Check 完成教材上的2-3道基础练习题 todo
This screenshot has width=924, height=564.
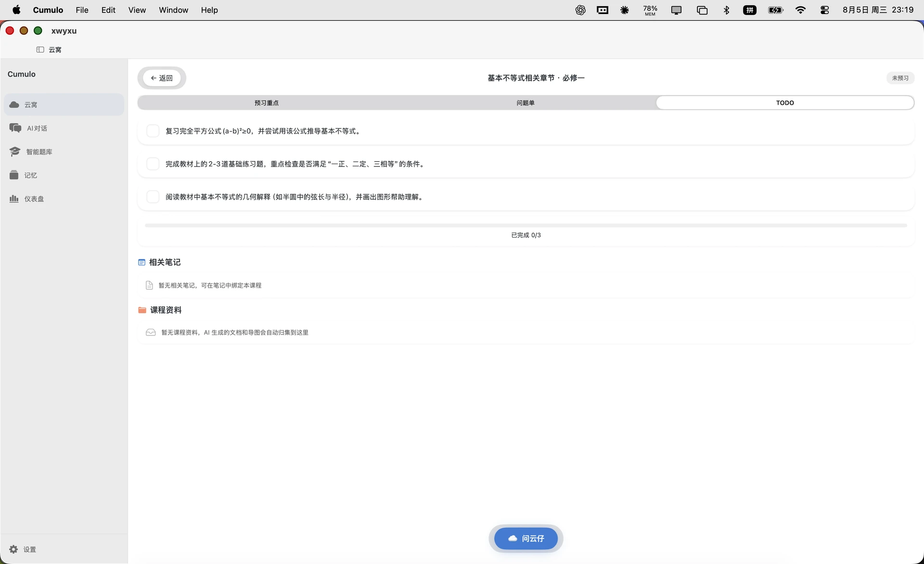[x=153, y=164]
